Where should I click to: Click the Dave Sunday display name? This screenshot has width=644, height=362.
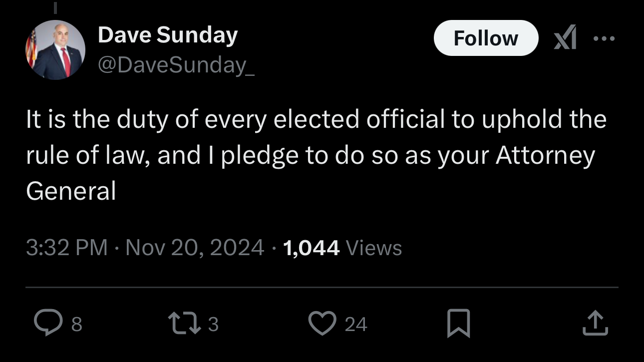click(168, 35)
